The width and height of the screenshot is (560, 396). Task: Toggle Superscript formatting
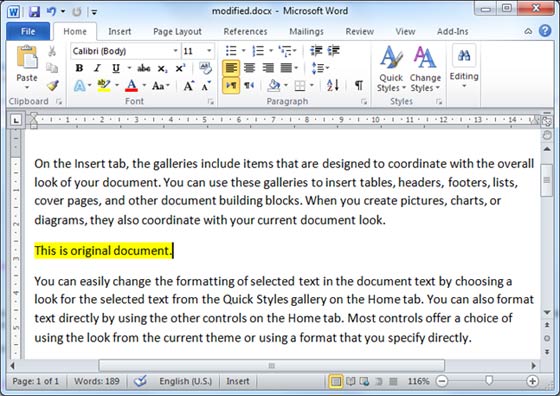click(x=180, y=68)
